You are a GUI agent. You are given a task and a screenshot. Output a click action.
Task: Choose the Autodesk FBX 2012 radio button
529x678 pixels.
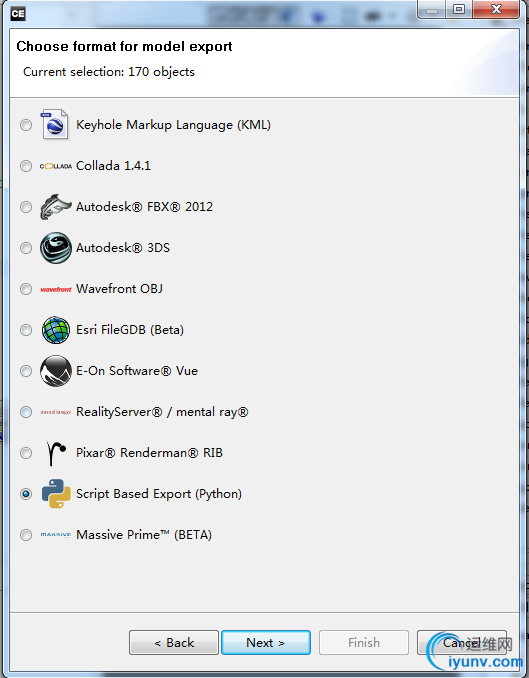point(26,207)
